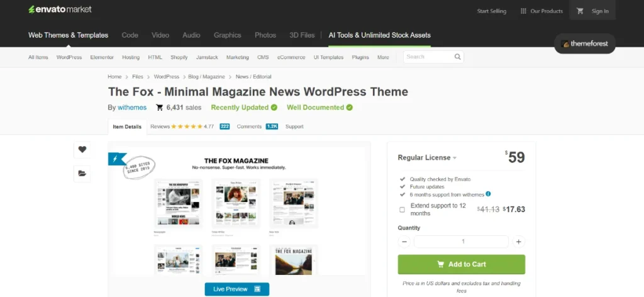Click the Fox Magazine preview image
This screenshot has width=644, height=297.
[236, 211]
